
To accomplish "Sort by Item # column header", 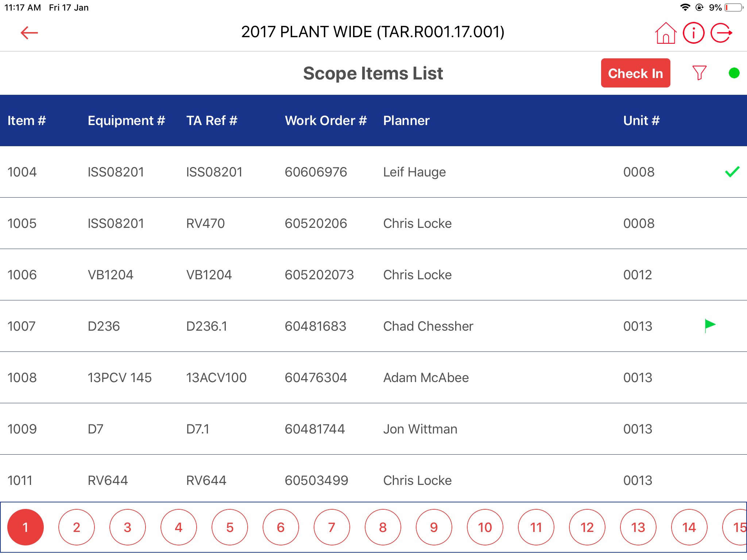I will [27, 121].
